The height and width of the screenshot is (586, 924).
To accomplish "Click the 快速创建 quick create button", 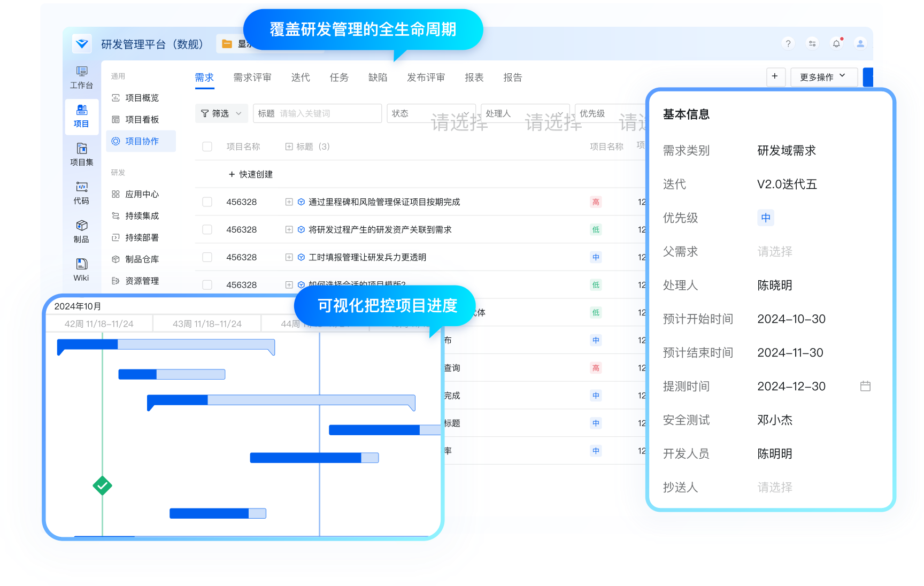I will click(251, 174).
